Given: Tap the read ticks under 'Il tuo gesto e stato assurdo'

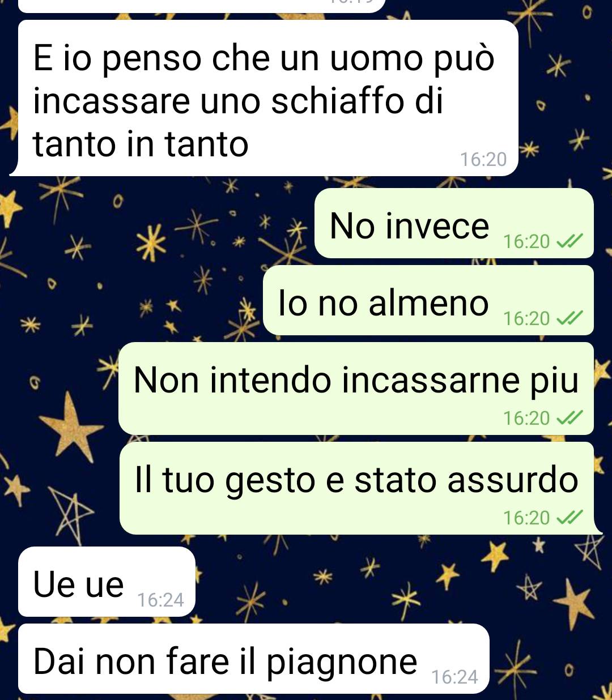Looking at the screenshot, I should tap(569, 518).
